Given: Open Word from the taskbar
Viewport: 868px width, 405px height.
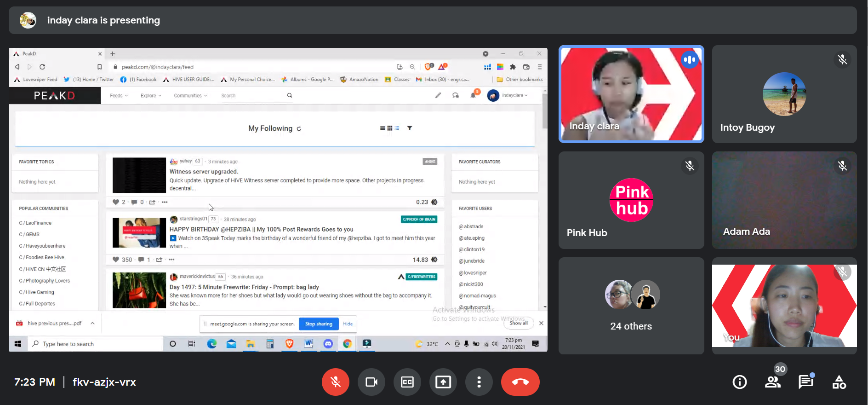Looking at the screenshot, I should pos(308,344).
